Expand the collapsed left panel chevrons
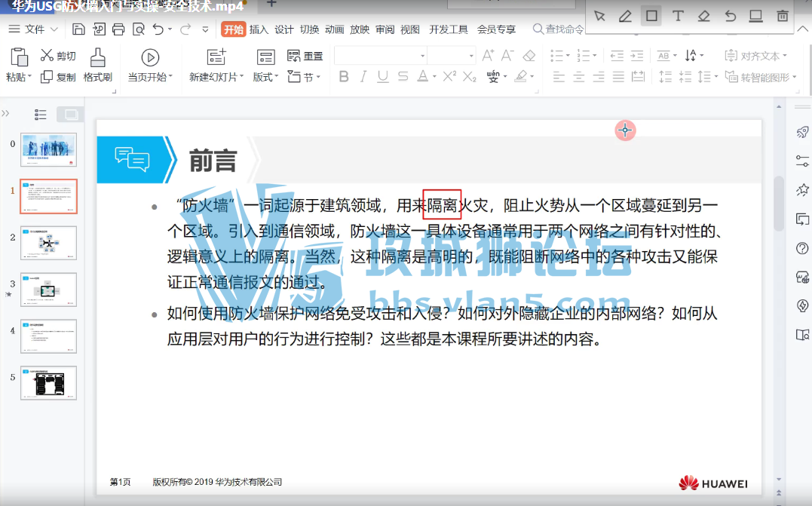The height and width of the screenshot is (506, 812). 5,113
